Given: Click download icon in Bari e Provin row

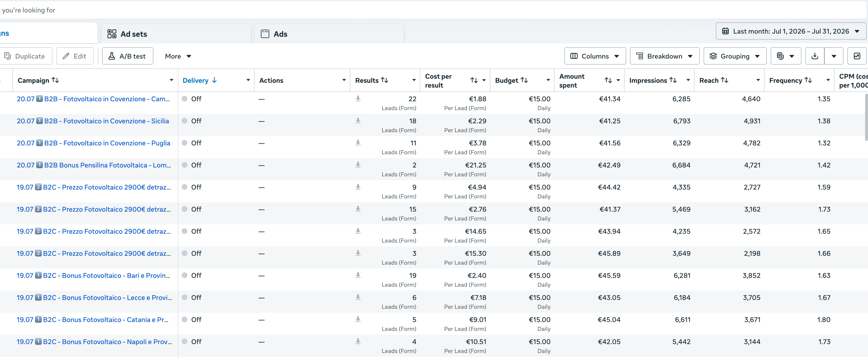Looking at the screenshot, I should 358,275.
